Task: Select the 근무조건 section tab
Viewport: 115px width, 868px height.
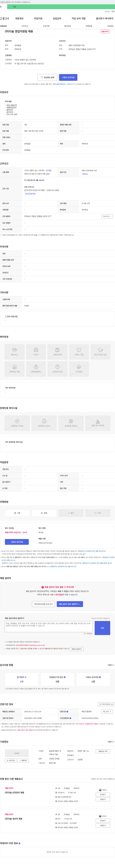Action: click(25, 26)
